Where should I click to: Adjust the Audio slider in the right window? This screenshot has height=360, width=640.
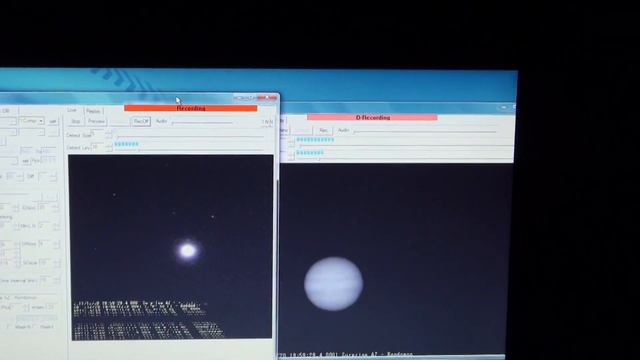coord(424,131)
